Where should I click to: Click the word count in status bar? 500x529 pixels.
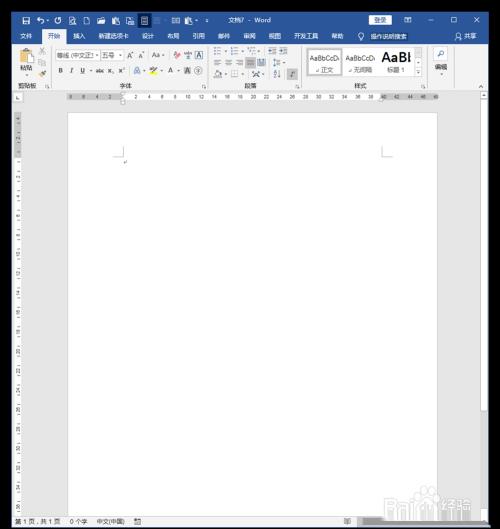[78, 522]
